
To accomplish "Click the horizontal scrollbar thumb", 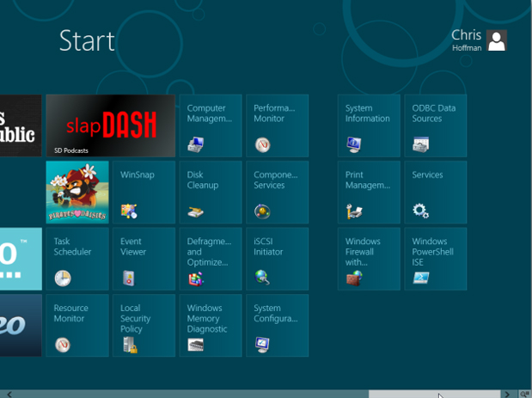I will pos(435,394).
